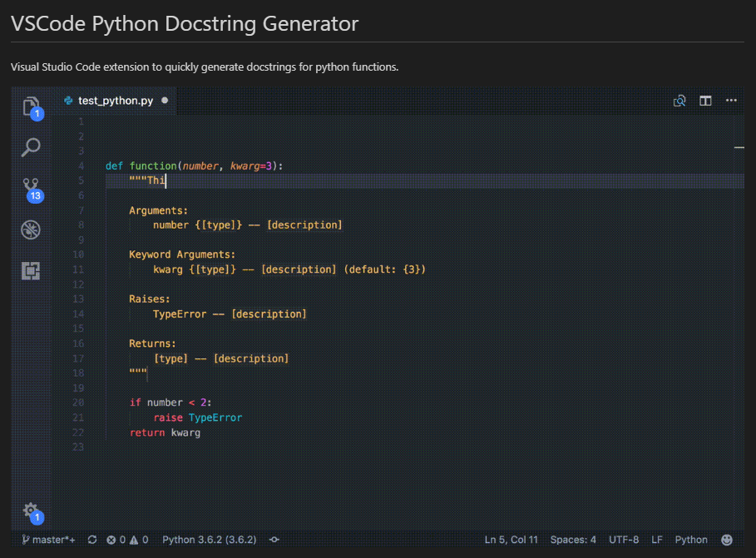
Task: Click the Arguments: heading in docstring
Action: coord(158,210)
